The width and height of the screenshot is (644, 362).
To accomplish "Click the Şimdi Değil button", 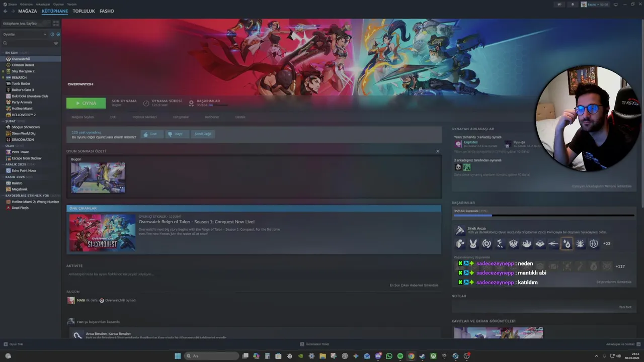I will pyautogui.click(x=203, y=134).
